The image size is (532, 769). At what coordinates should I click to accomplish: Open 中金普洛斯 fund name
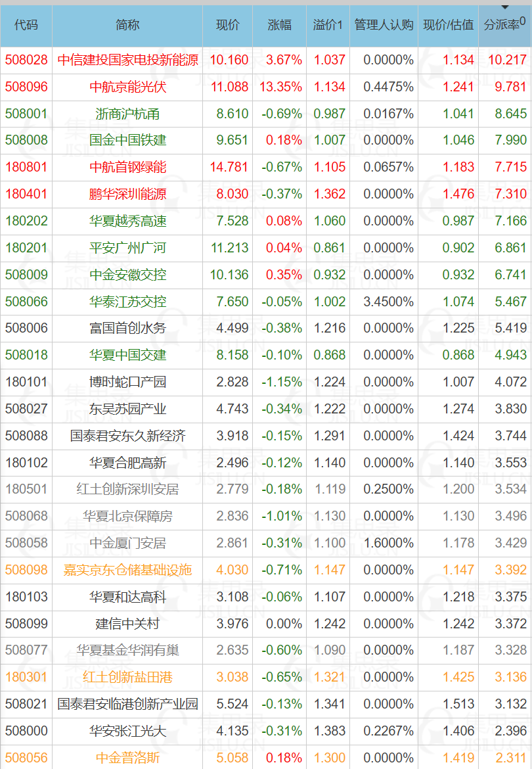[x=128, y=758]
